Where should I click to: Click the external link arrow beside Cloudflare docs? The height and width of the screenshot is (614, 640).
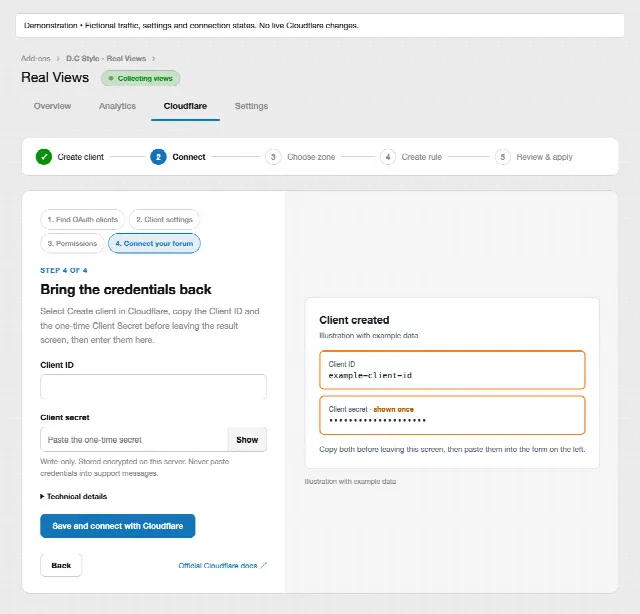pos(264,565)
